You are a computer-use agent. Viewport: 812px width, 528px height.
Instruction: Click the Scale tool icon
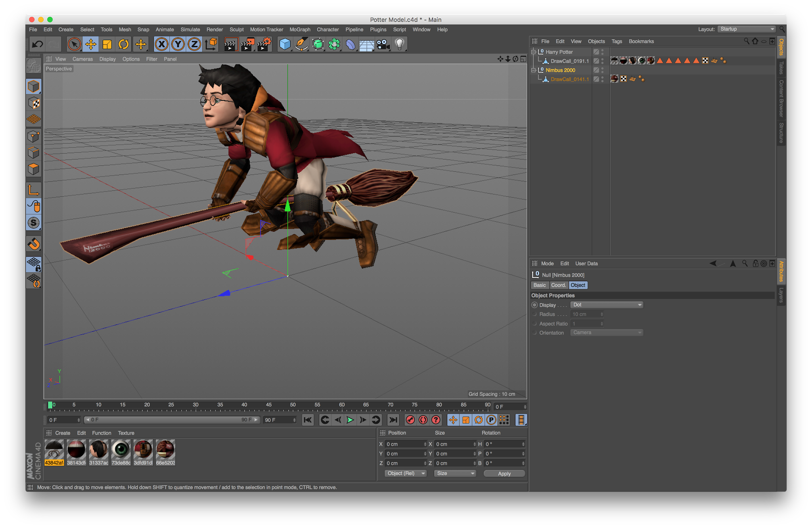click(x=107, y=44)
